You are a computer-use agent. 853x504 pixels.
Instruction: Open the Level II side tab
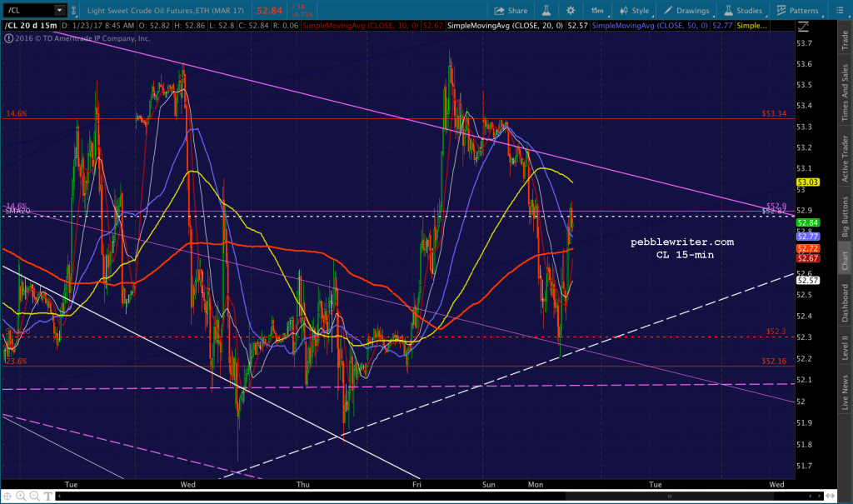click(x=845, y=347)
